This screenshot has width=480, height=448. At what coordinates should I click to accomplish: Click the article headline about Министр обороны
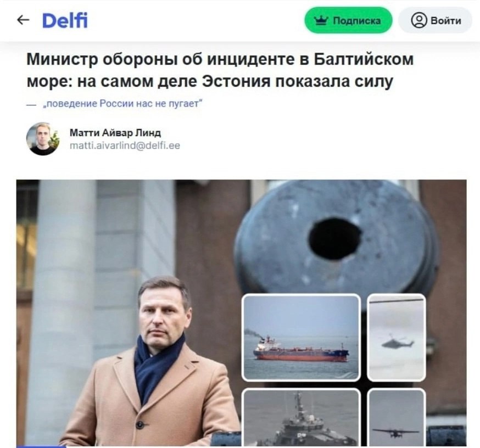point(220,70)
